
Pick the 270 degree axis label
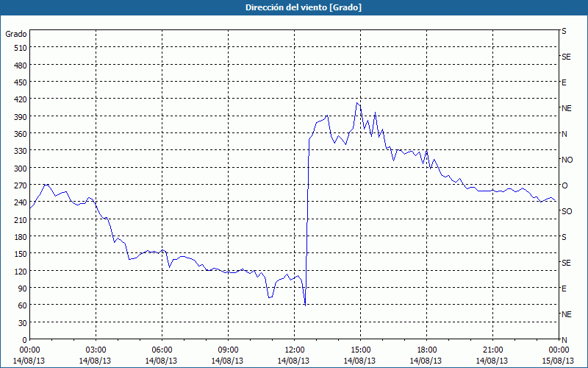[x=21, y=185]
